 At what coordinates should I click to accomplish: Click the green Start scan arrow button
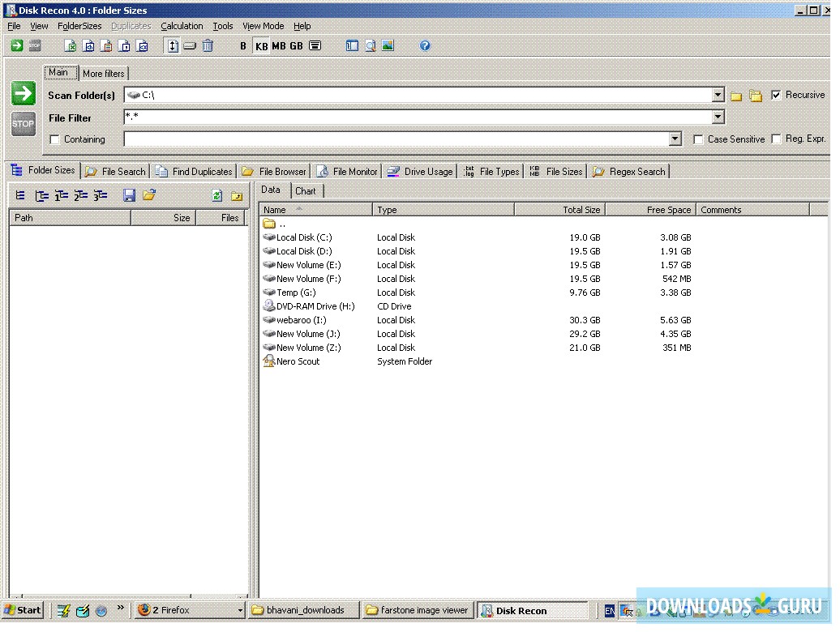[x=24, y=94]
